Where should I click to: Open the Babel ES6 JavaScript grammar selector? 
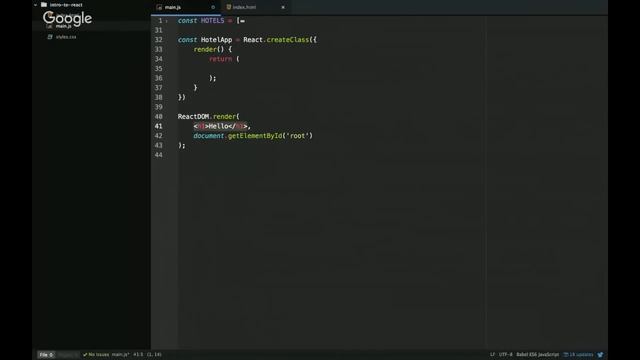tap(537, 355)
